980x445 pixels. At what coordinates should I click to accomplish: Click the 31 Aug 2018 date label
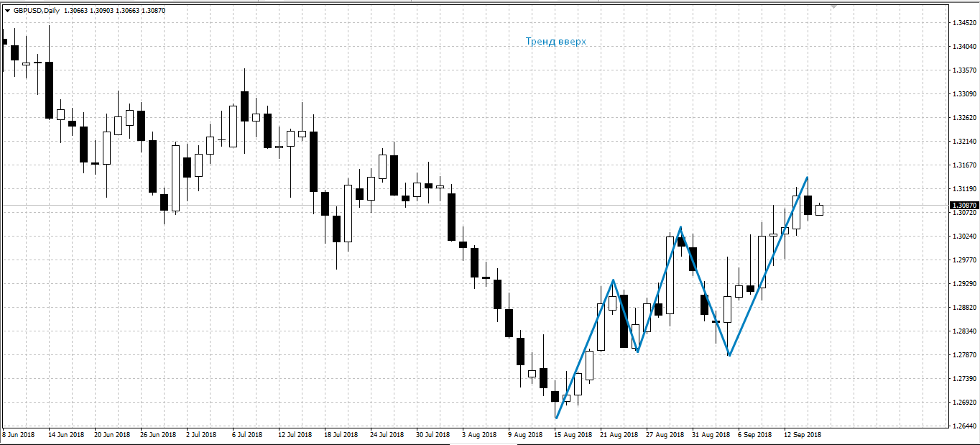tap(711, 435)
